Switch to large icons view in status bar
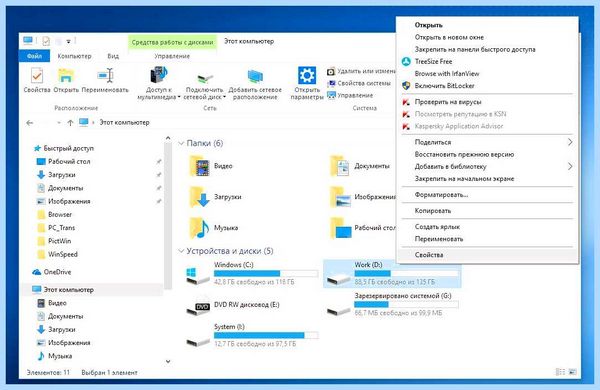The height and width of the screenshot is (390, 600). coord(572,372)
